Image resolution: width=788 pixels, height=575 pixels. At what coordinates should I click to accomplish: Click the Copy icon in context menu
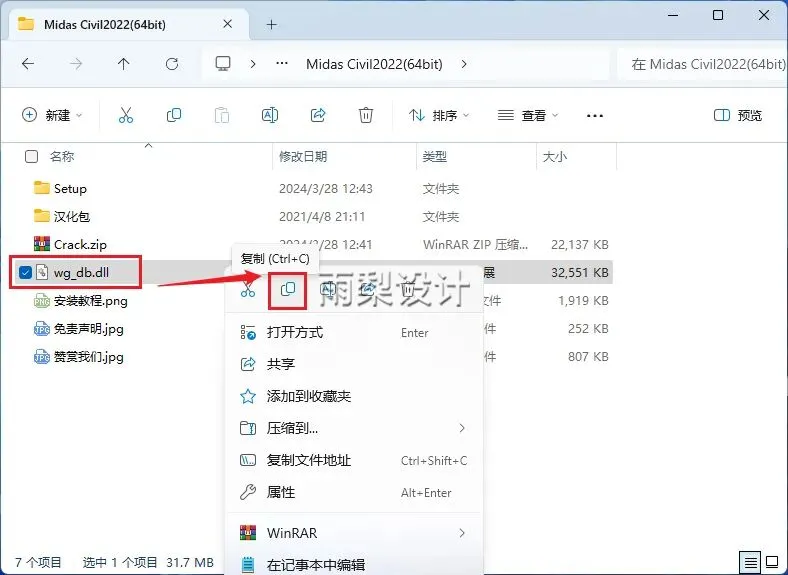(x=287, y=290)
